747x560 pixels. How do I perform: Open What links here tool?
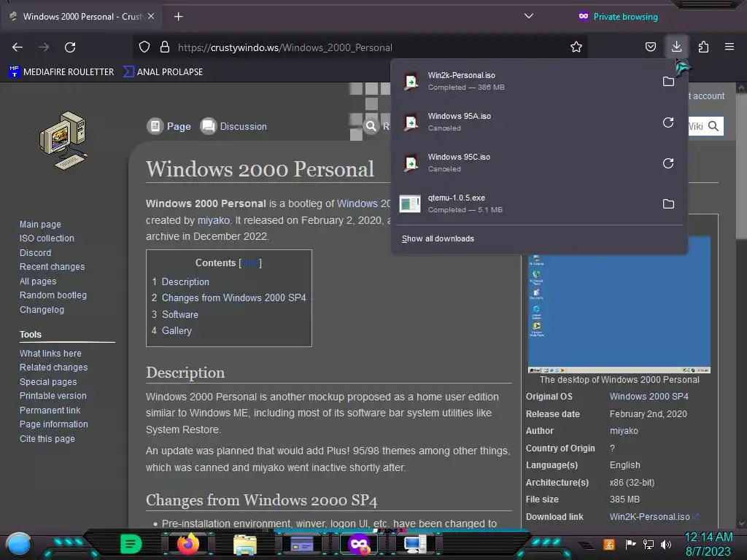click(x=50, y=354)
